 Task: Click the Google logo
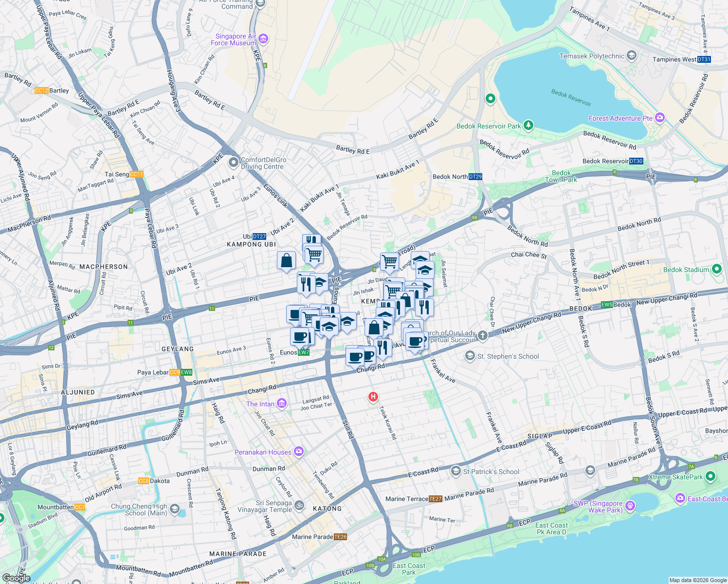16,578
